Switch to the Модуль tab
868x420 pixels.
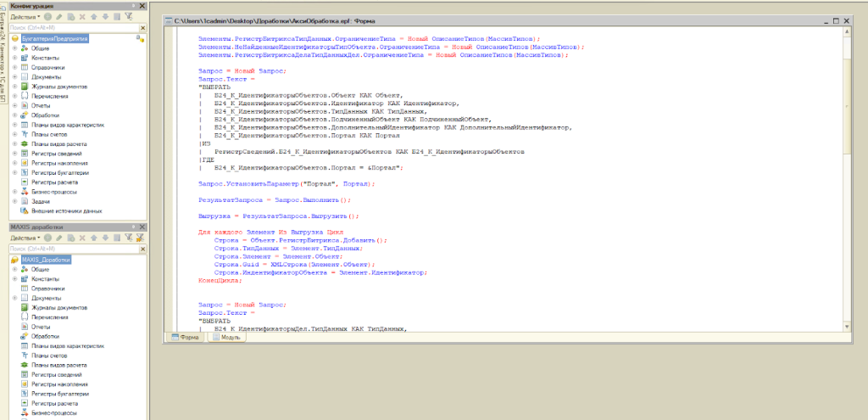pos(226,337)
